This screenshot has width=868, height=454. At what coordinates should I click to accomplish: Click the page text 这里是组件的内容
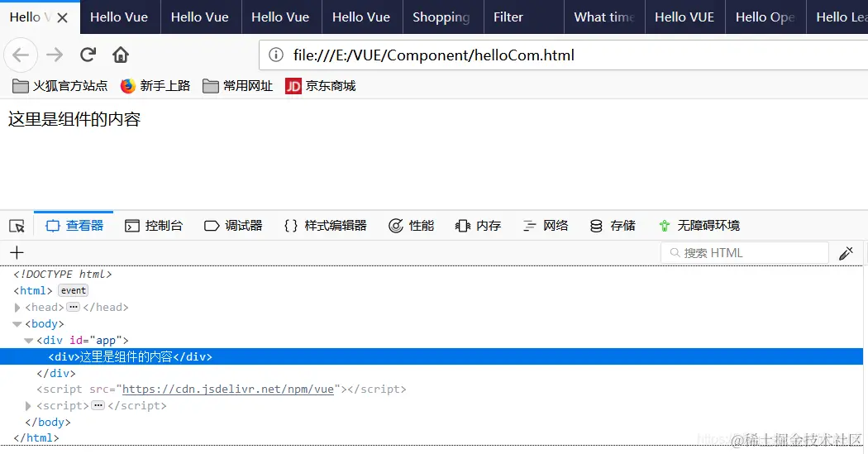pyautogui.click(x=74, y=119)
